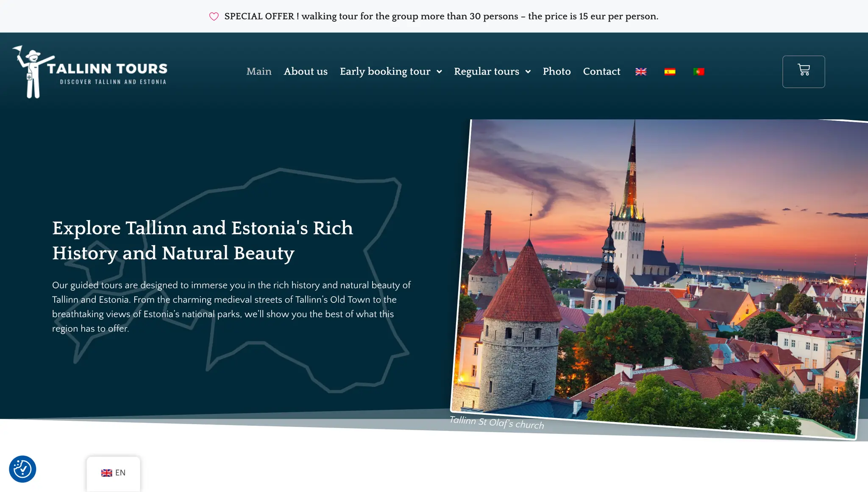Open the Contact page
The height and width of the screenshot is (492, 868).
tap(601, 71)
